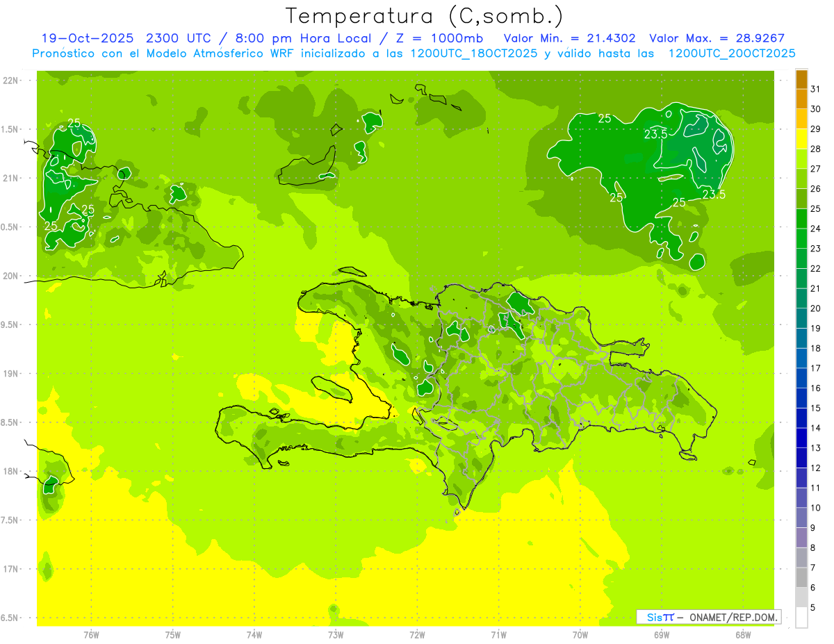The width and height of the screenshot is (834, 644).
Task: Click the 17N latitude axis label
Action: (12, 569)
